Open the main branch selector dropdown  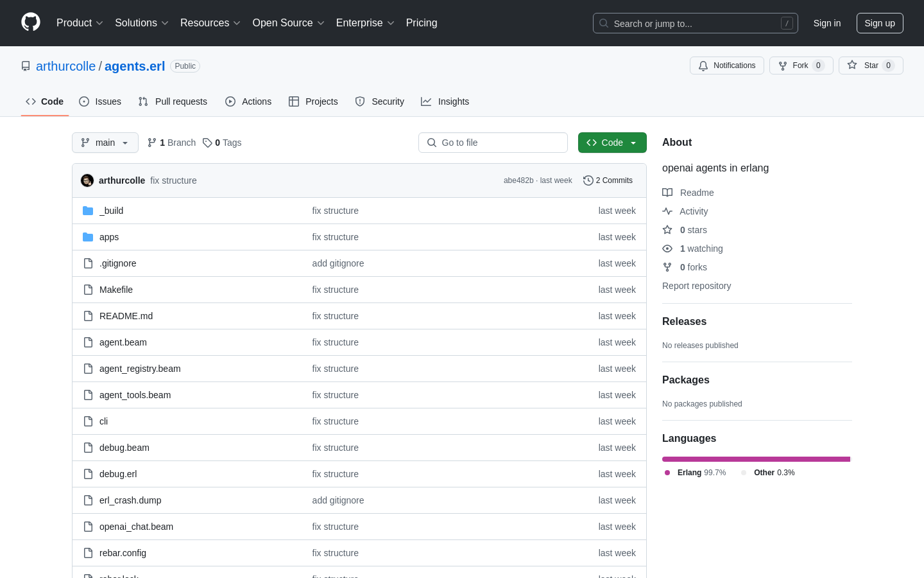[105, 143]
